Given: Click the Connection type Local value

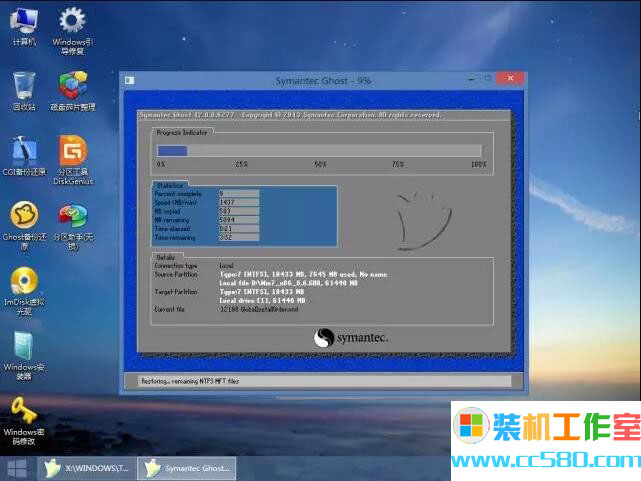Looking at the screenshot, I should 226,266.
